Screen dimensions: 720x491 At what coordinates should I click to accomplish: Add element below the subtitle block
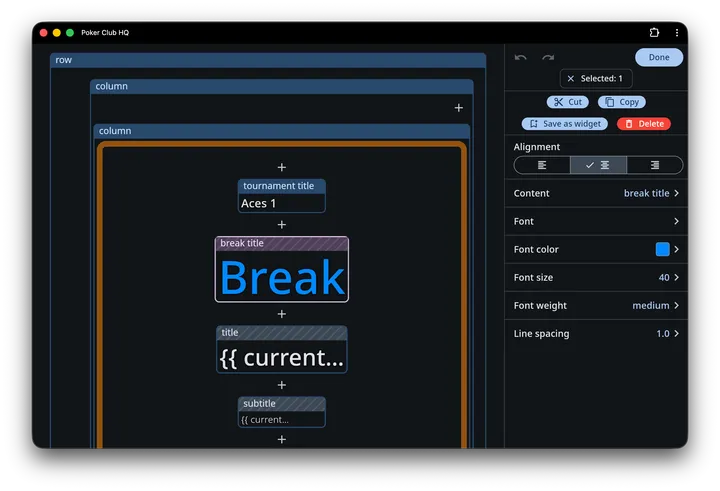point(281,440)
